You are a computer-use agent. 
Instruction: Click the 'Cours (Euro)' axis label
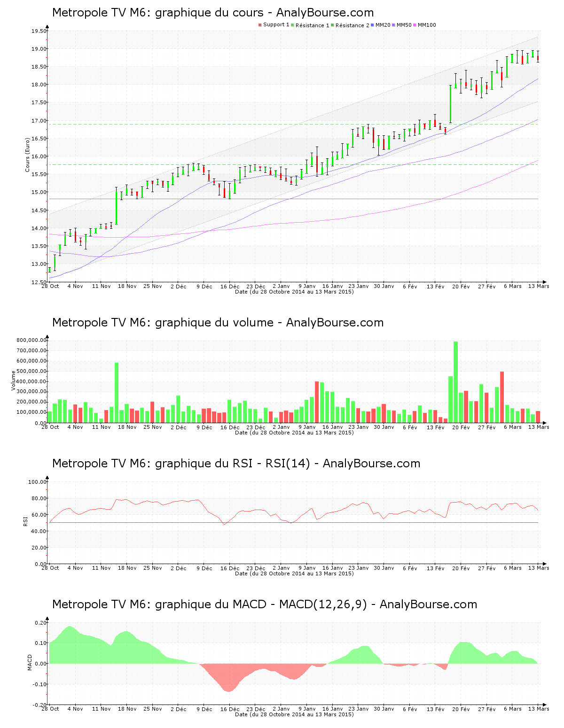click(27, 155)
